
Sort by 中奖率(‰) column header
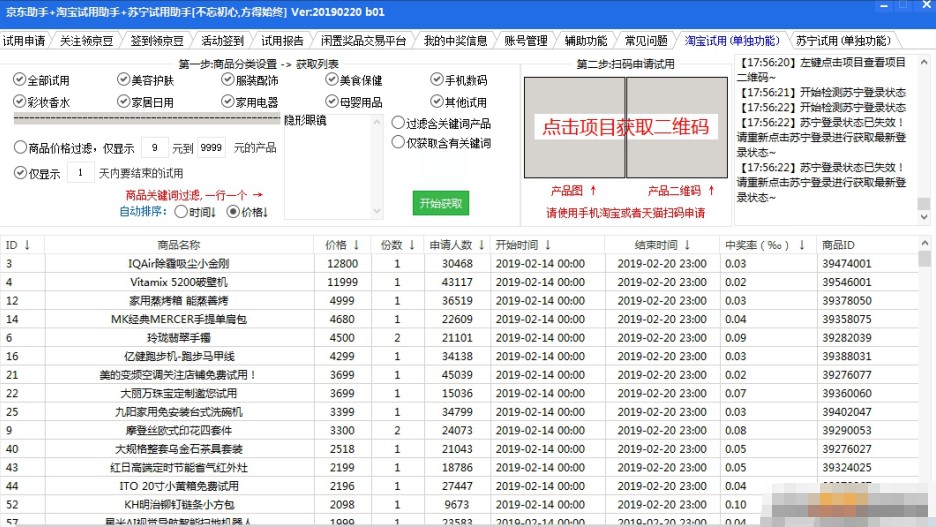click(768, 245)
